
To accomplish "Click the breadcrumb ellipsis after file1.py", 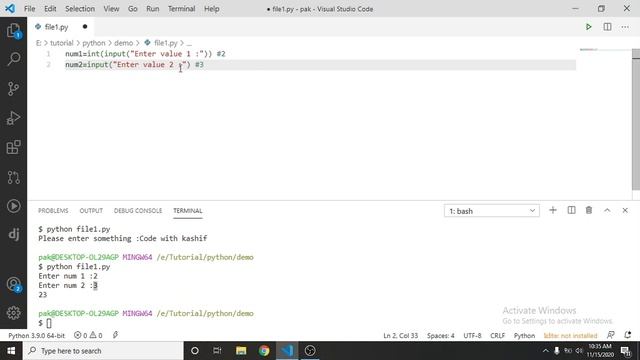I will click(x=189, y=43).
